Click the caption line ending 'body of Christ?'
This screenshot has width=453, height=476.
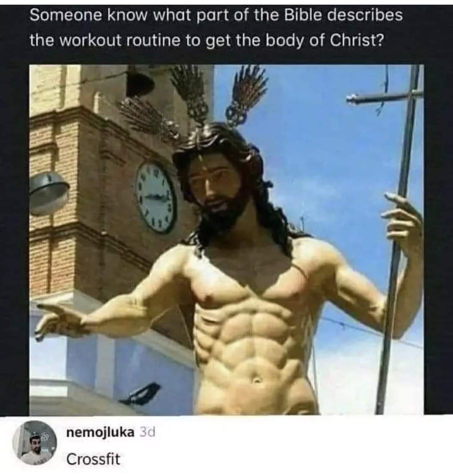click(207, 40)
